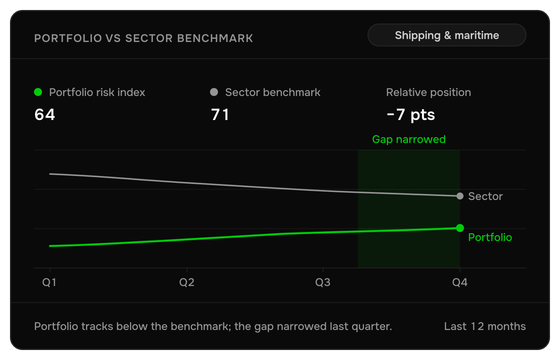Open the Last 12 months range selector

click(485, 326)
